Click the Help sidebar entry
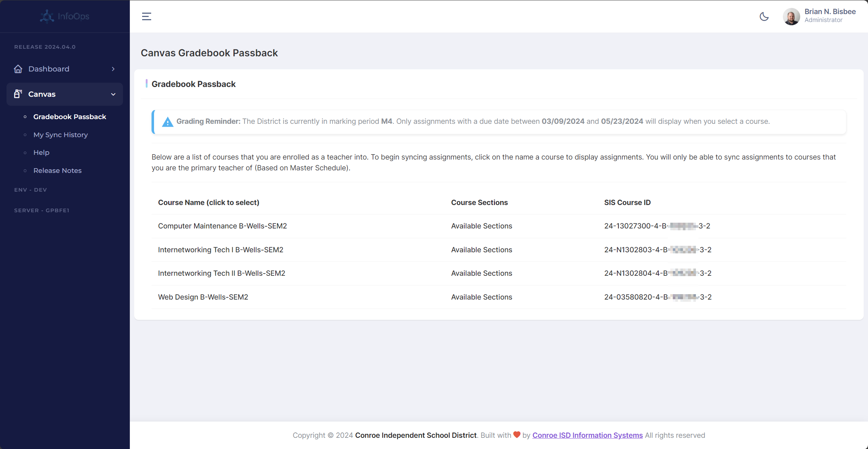The width and height of the screenshot is (868, 449). click(x=41, y=152)
